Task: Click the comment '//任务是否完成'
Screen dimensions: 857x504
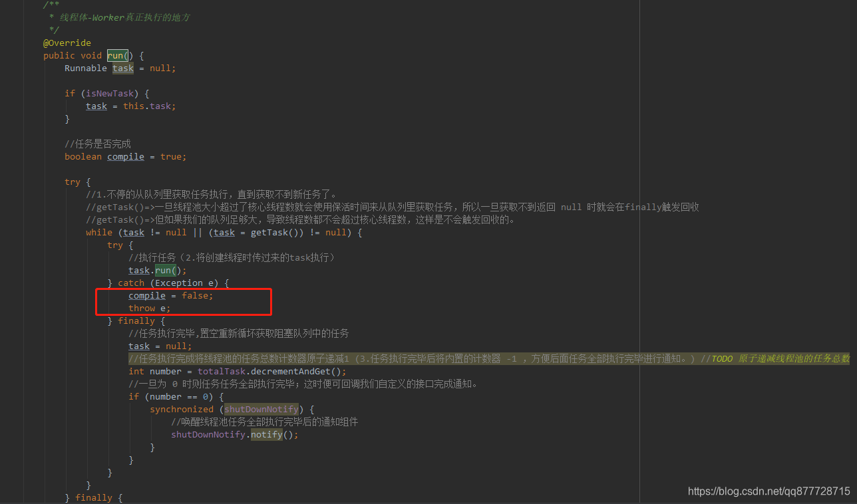Action: pos(98,144)
